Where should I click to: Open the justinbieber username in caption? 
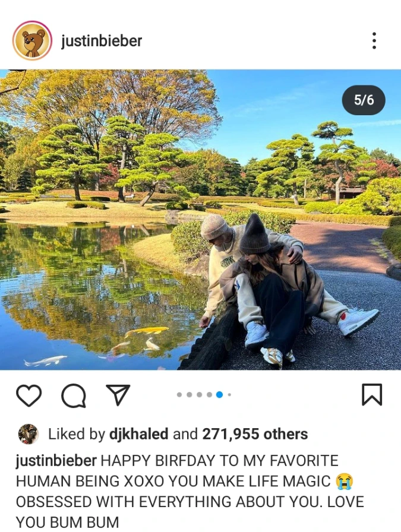tap(56, 461)
